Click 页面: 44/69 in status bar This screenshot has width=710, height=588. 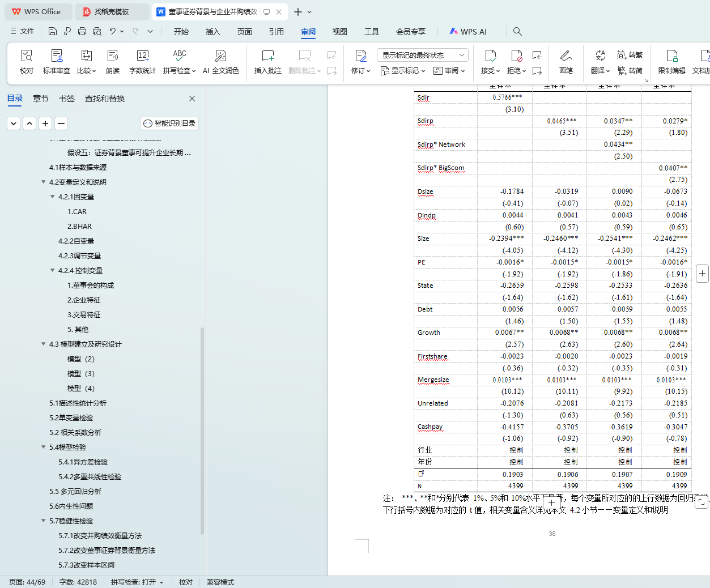(x=27, y=582)
